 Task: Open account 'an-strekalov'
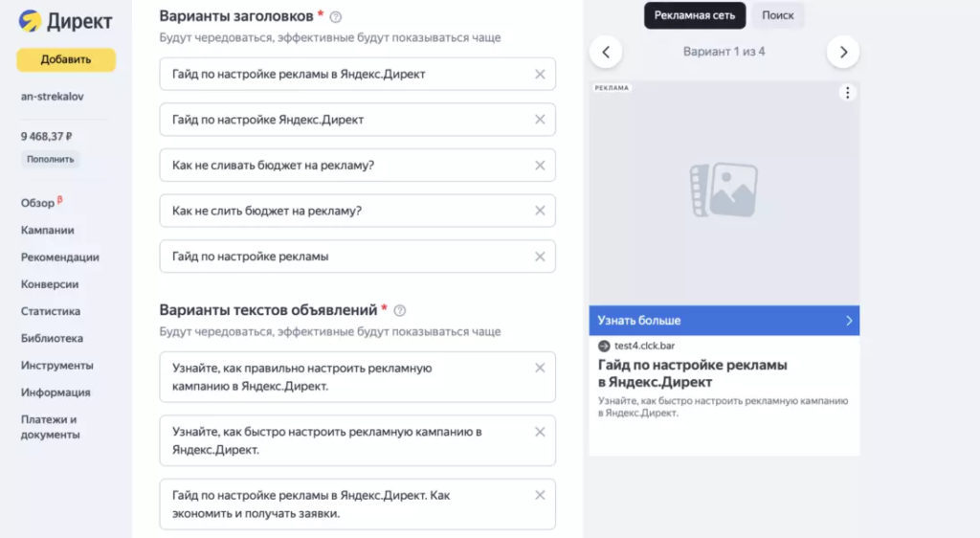(52, 97)
